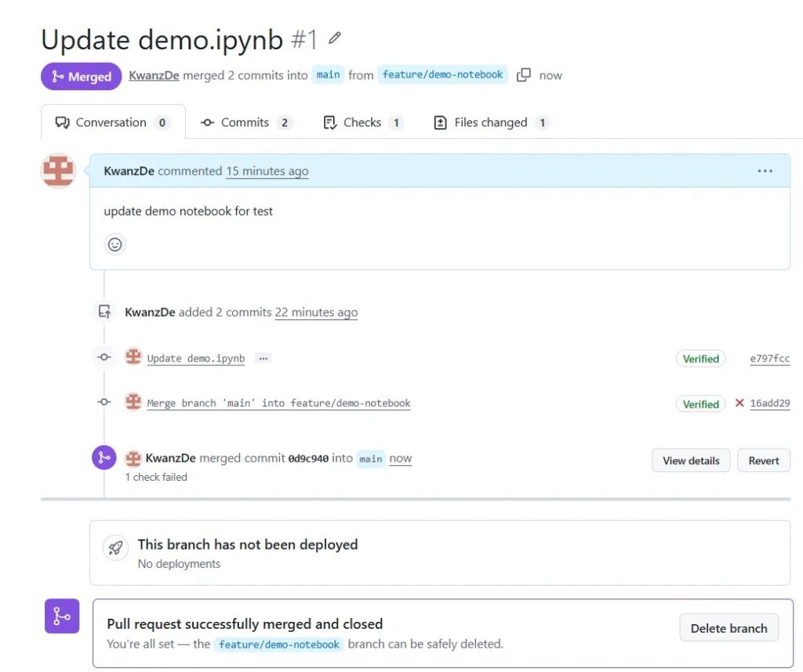Open the comment options three-dot menu

765,171
